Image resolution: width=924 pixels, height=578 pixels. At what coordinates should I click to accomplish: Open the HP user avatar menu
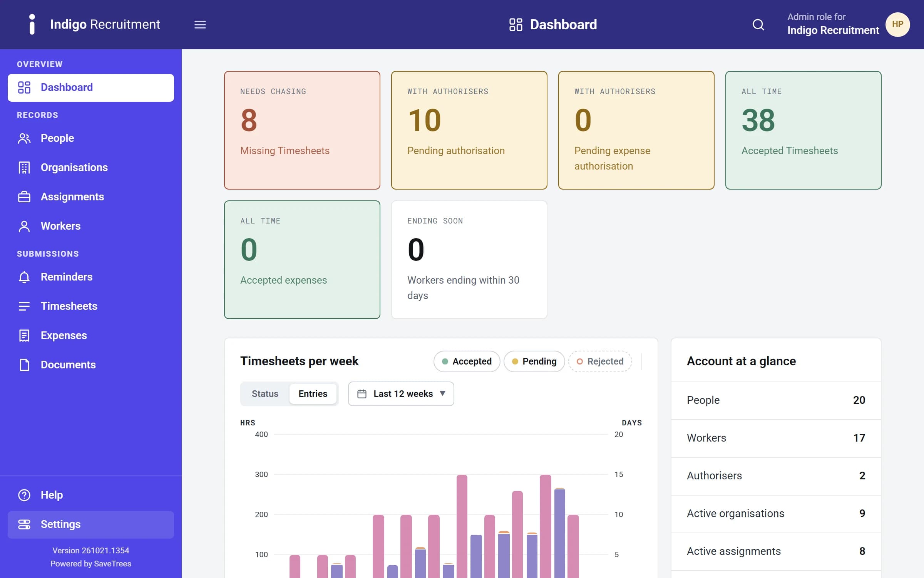click(897, 25)
